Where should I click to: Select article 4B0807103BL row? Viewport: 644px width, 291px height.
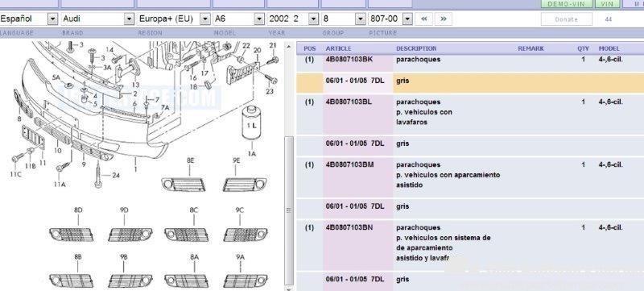[x=470, y=114]
